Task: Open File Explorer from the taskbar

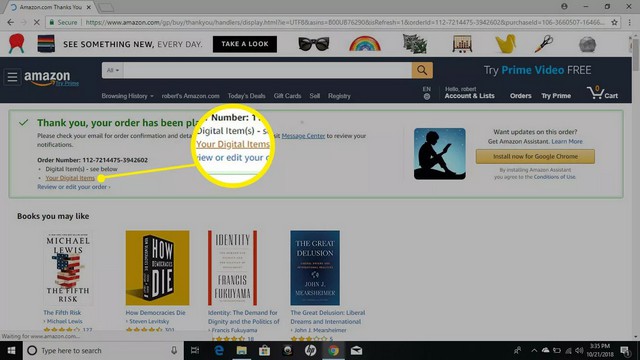Action: (x=242, y=351)
